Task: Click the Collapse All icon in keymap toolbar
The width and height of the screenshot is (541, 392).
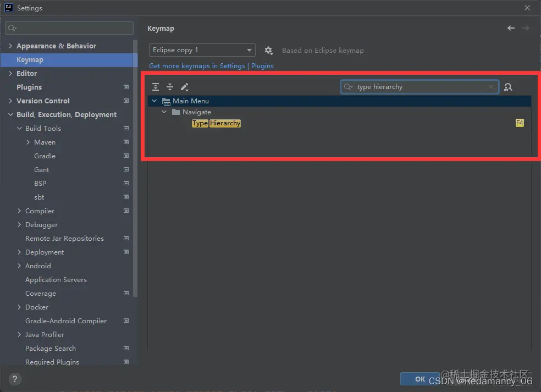Action: 170,87
